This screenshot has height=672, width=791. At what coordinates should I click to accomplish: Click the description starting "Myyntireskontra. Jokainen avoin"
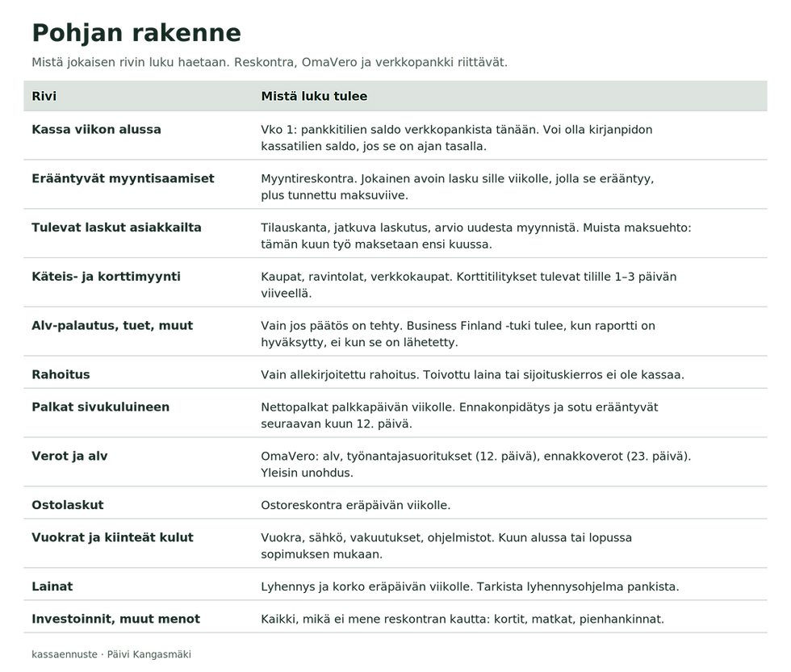tap(457, 186)
